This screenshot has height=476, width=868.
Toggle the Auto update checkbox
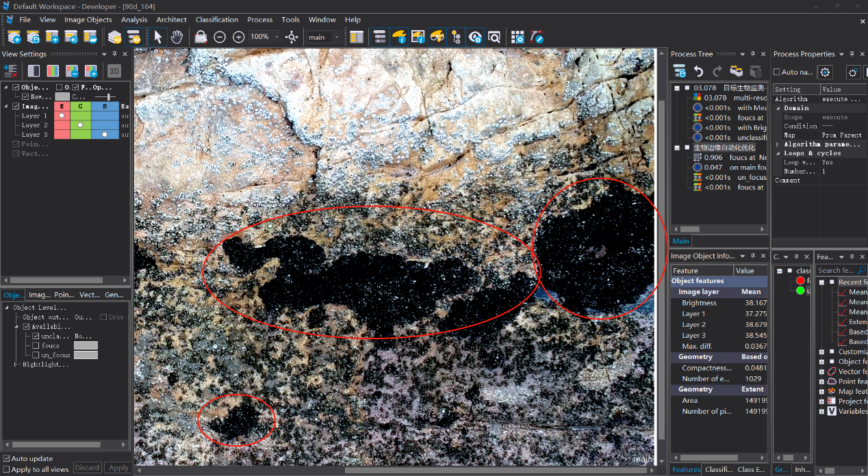[x=7, y=458]
